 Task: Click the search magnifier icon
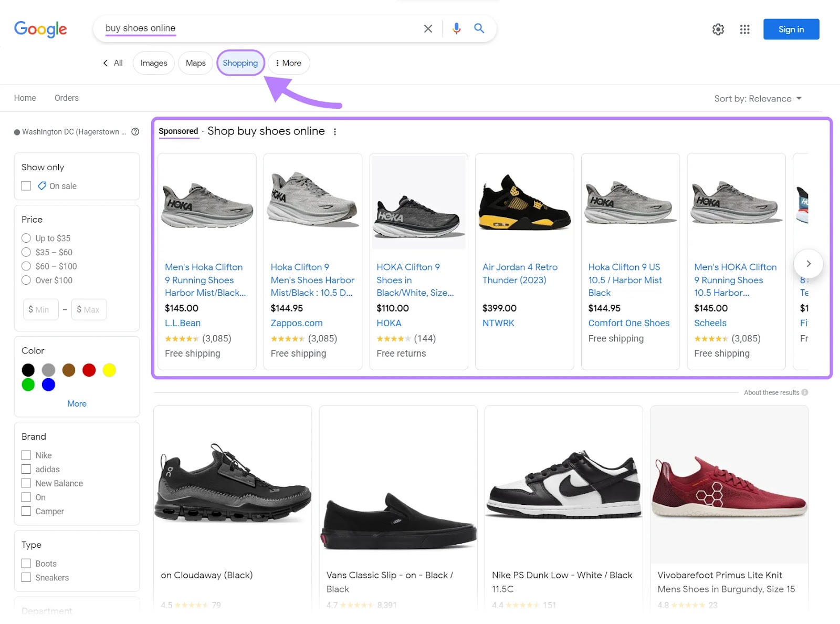click(478, 28)
